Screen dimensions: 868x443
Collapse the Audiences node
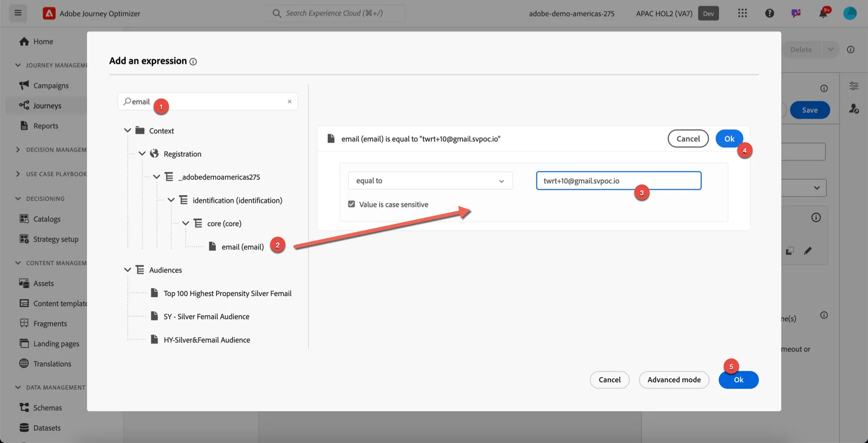[128, 270]
